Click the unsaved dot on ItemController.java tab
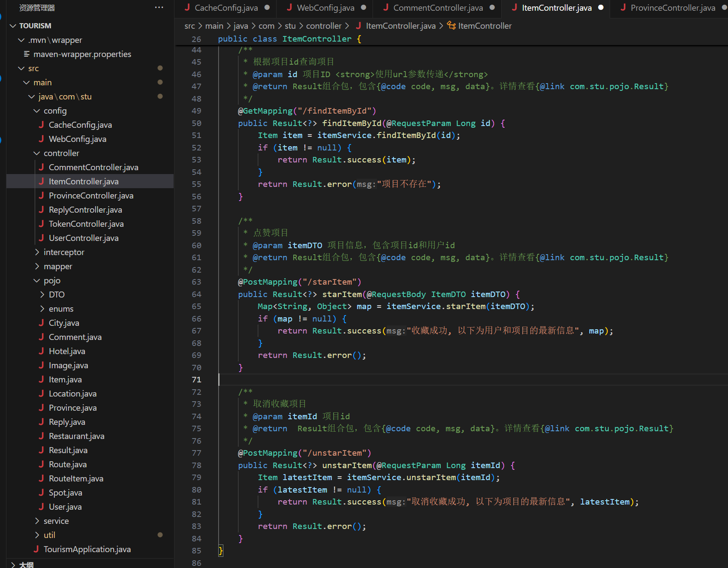This screenshot has width=728, height=568. [x=601, y=7]
